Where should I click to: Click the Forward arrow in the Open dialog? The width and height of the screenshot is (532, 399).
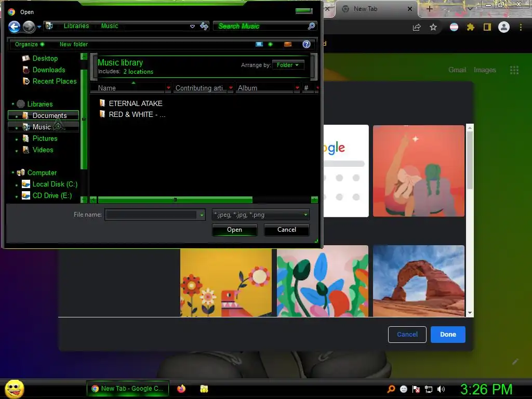tap(29, 27)
